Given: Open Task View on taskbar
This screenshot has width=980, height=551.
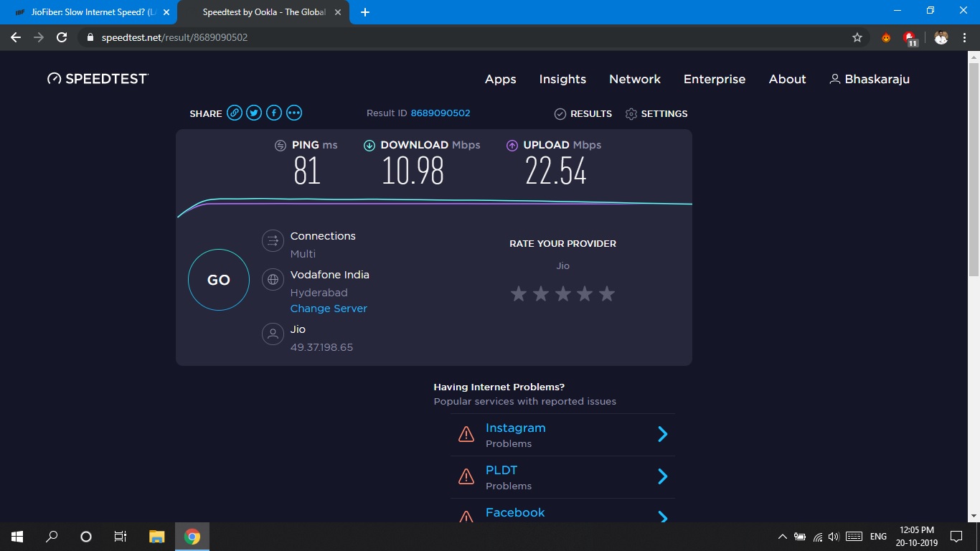Looking at the screenshot, I should (121, 537).
